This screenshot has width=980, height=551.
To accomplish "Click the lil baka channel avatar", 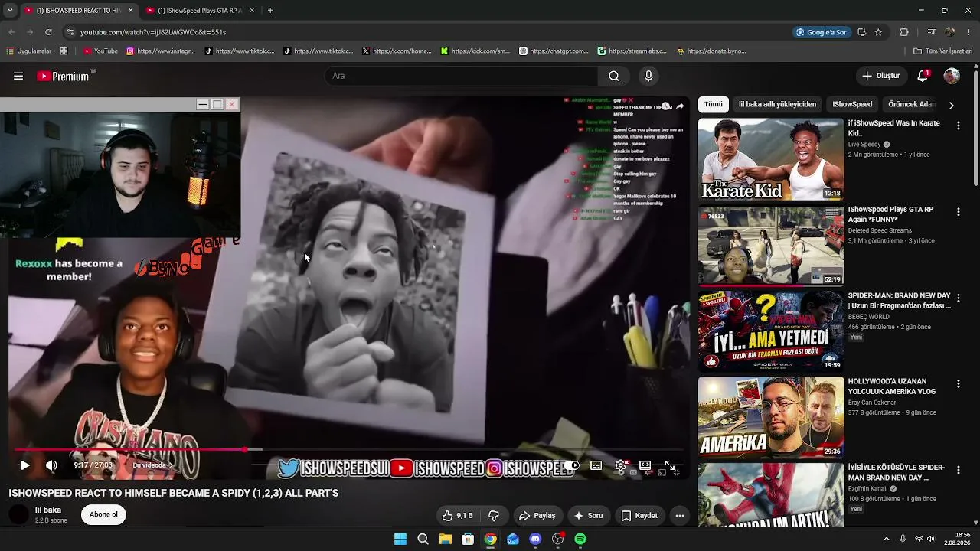I will [x=18, y=514].
